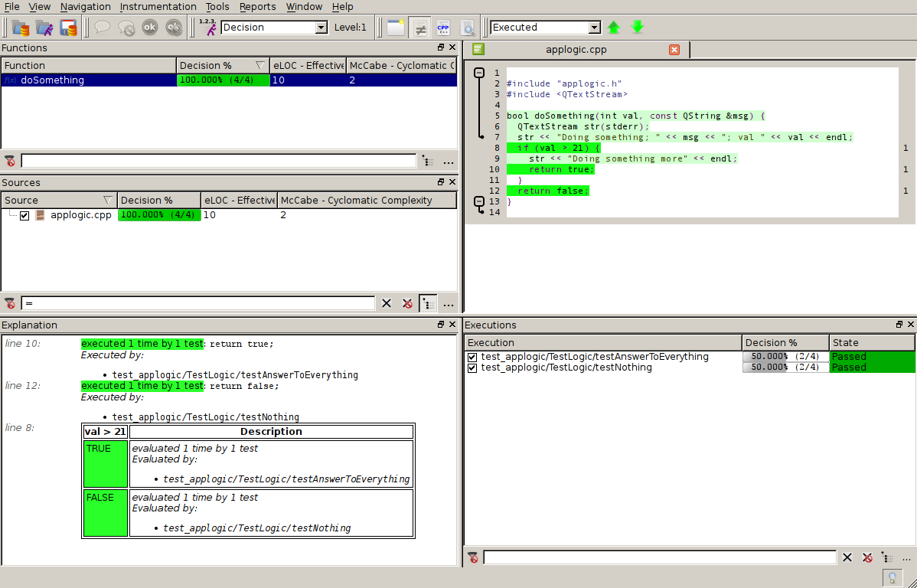Screen dimensions: 917x588
Task: Open search using the magnifier toolbar icon
Action: (468, 27)
